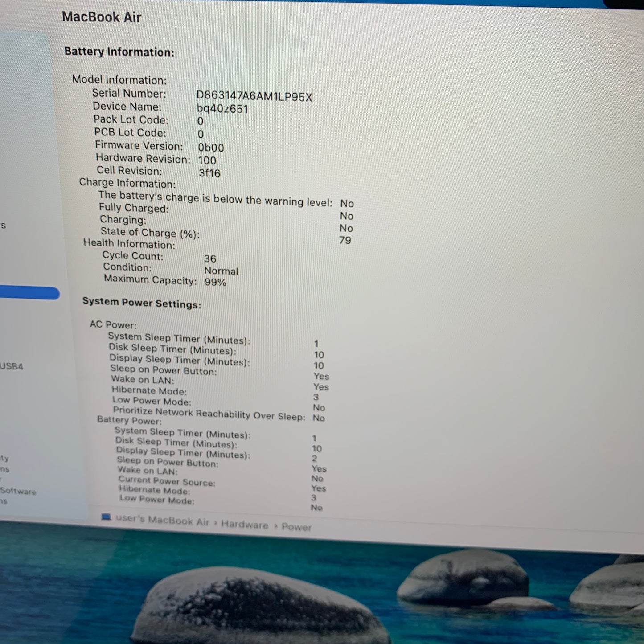Select "user's MacBook Air" in the path bar
This screenshot has height=644, width=644.
pos(162,520)
